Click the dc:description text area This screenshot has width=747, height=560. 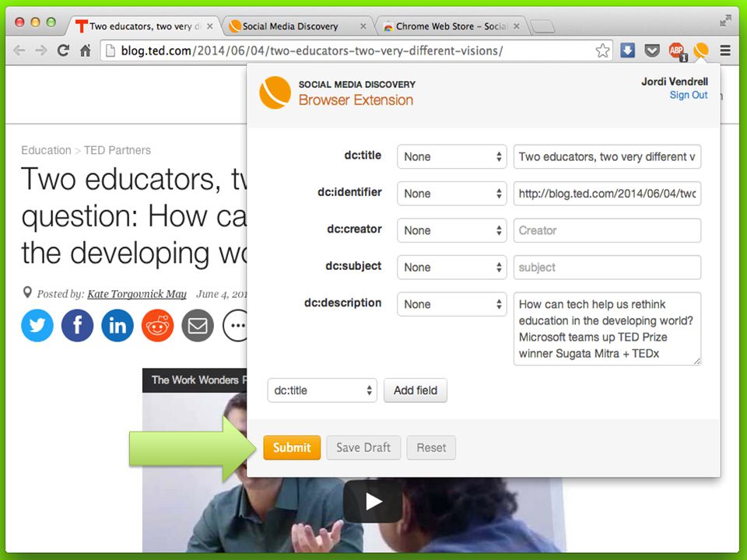pos(607,328)
